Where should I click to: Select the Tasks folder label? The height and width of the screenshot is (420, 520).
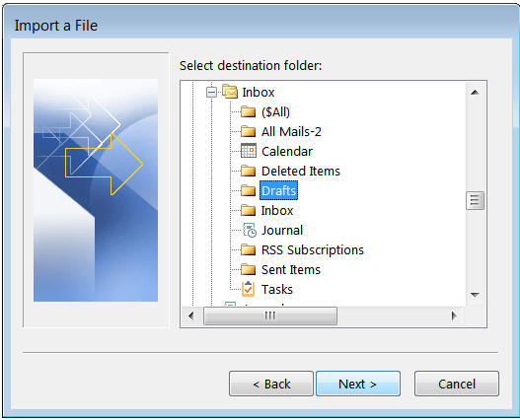click(277, 290)
